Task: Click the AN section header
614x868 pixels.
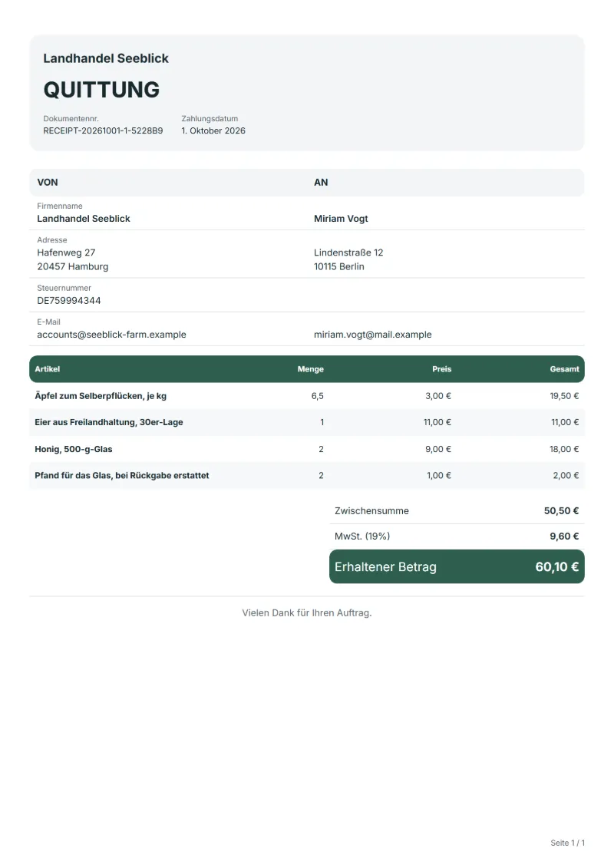Action: 321,182
